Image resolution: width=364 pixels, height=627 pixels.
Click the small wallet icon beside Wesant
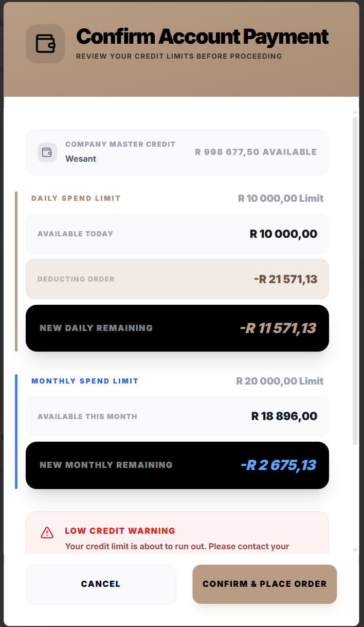[47, 152]
